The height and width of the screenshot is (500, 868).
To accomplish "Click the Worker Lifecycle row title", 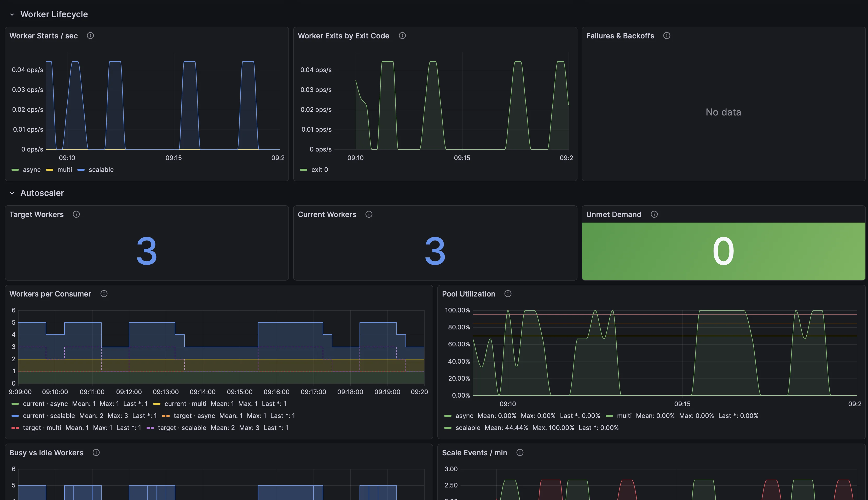I will click(x=54, y=14).
